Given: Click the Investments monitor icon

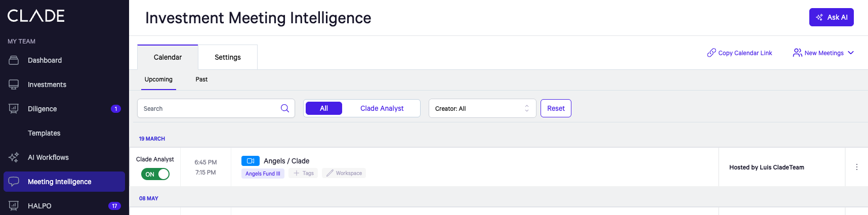Looking at the screenshot, I should (14, 84).
